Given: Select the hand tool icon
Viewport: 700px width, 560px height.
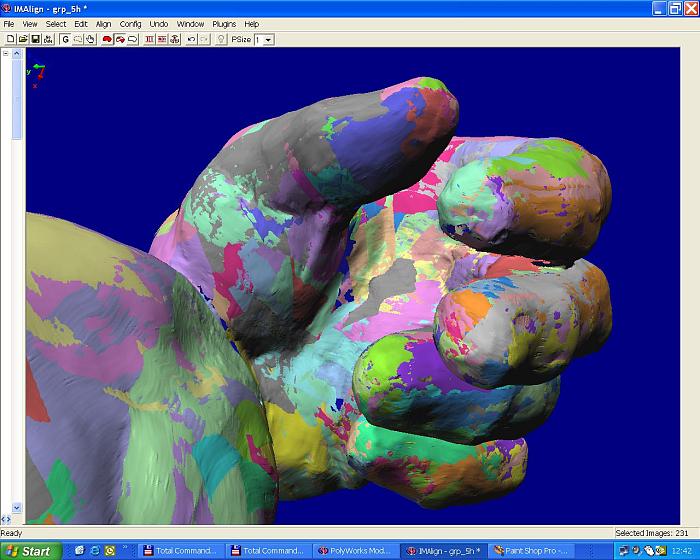Looking at the screenshot, I should tap(90, 39).
